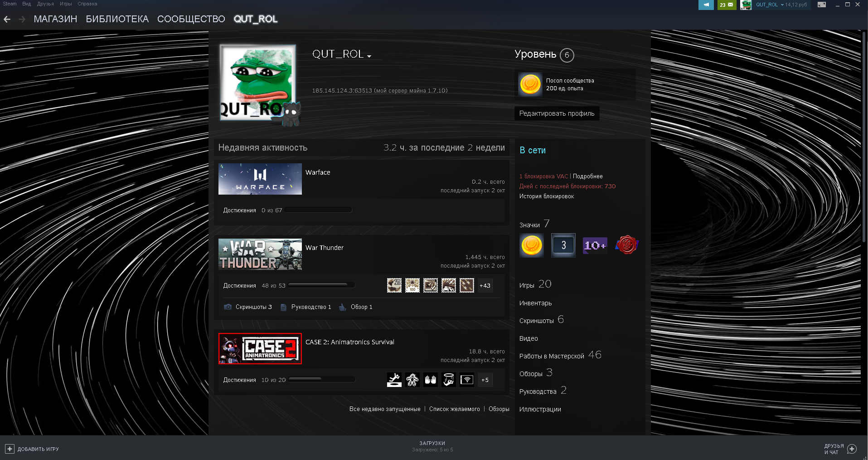Open wifi-symbol CASE 2 achievement icon
Viewport: 868px width, 460px height.
tap(467, 380)
